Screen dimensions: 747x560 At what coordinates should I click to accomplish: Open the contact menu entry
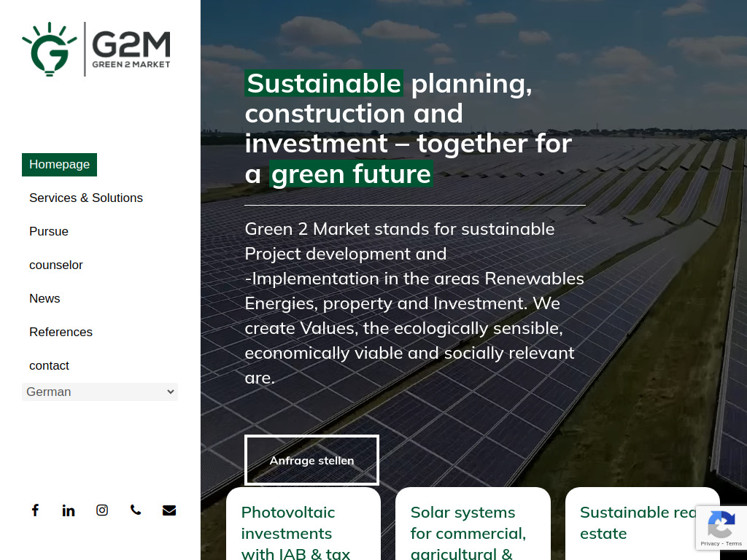pyautogui.click(x=49, y=365)
